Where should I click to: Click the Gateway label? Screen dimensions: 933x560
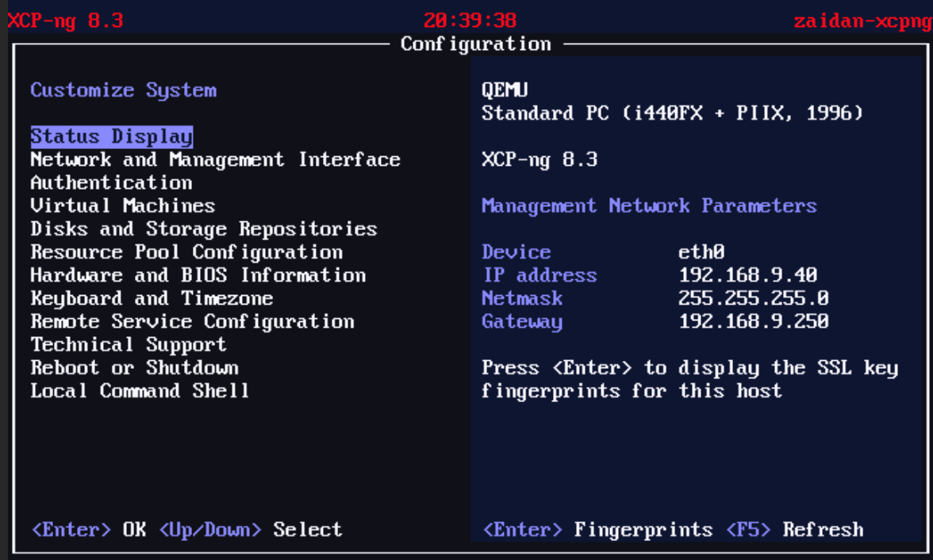coord(522,322)
